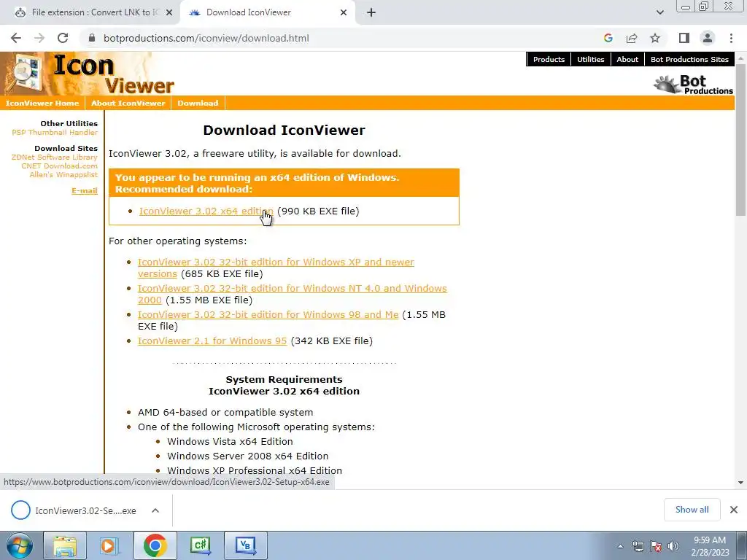The width and height of the screenshot is (747, 560).
Task: Expand the download item options chevron
Action: tap(155, 510)
